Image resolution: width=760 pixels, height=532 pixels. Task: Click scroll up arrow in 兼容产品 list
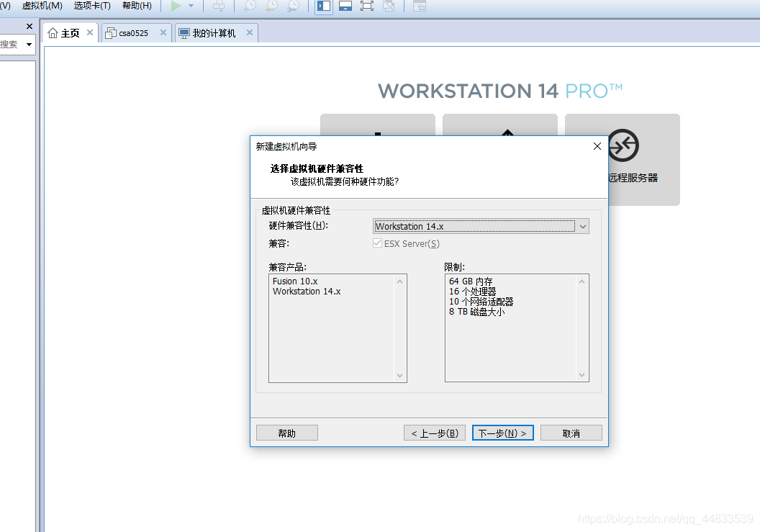[400, 281]
